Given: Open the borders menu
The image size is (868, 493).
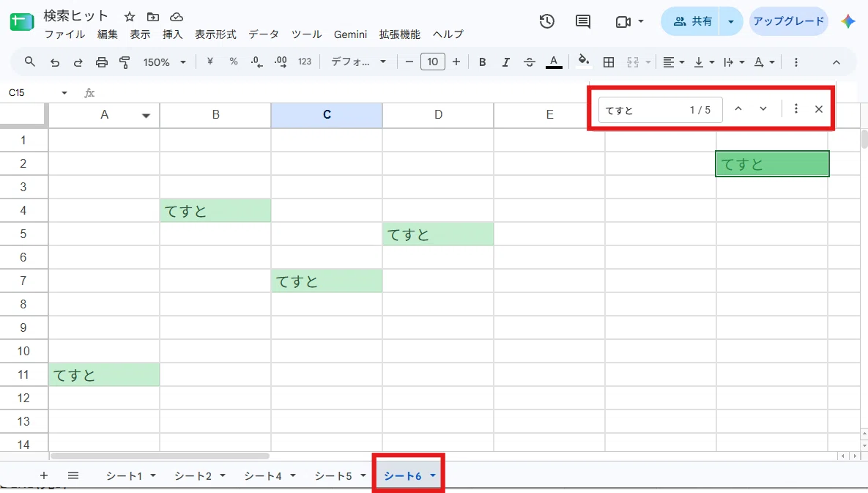Looking at the screenshot, I should (609, 62).
